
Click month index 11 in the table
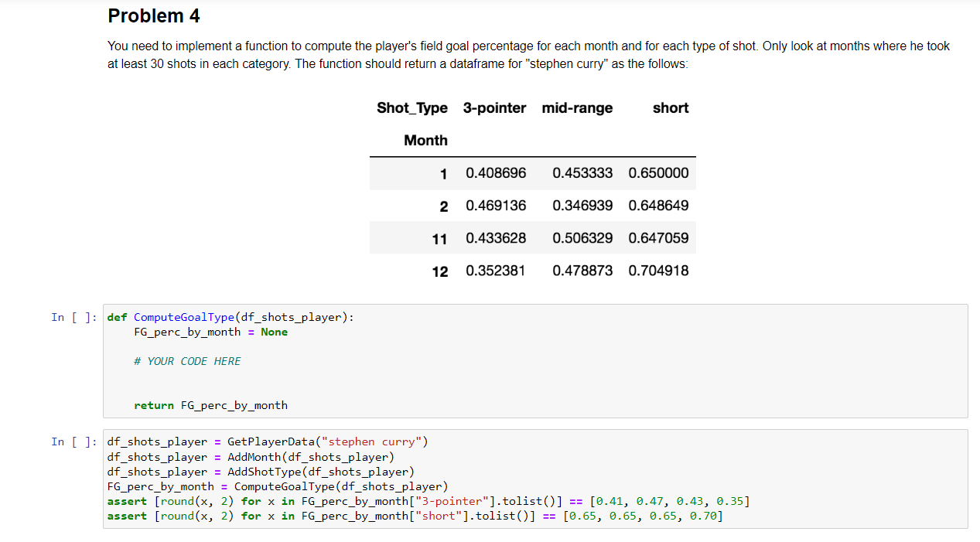(x=439, y=239)
